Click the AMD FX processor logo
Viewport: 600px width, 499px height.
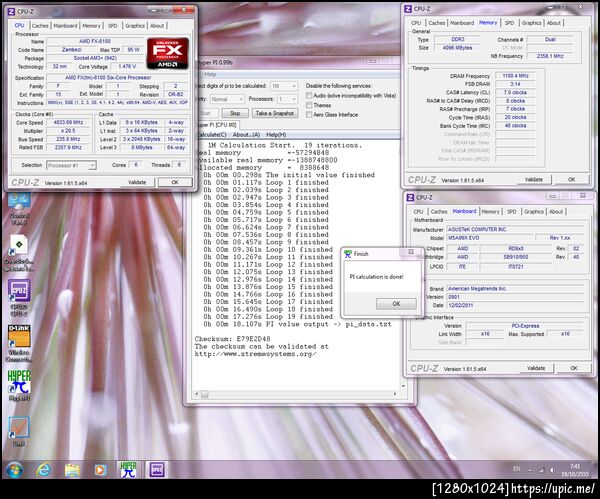point(168,53)
